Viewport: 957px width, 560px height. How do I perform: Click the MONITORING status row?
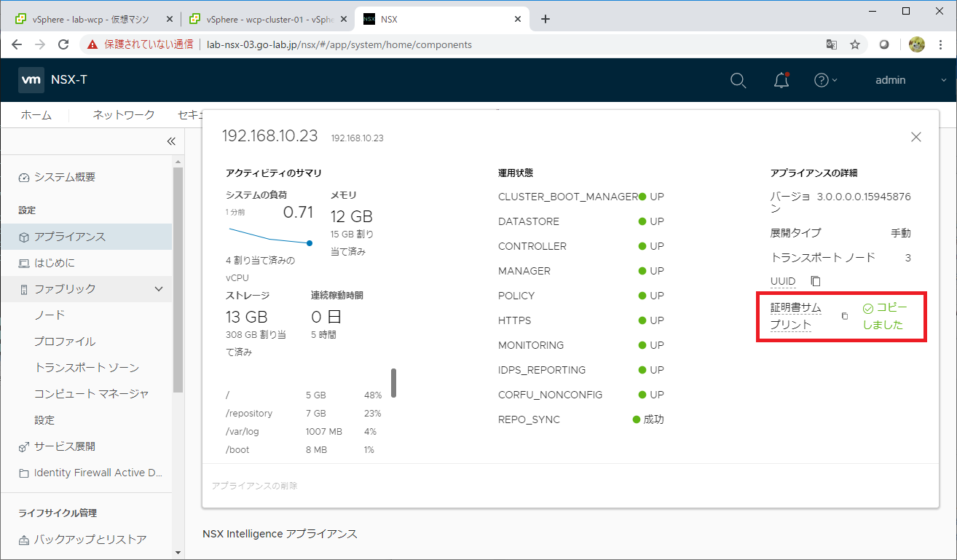pos(581,345)
